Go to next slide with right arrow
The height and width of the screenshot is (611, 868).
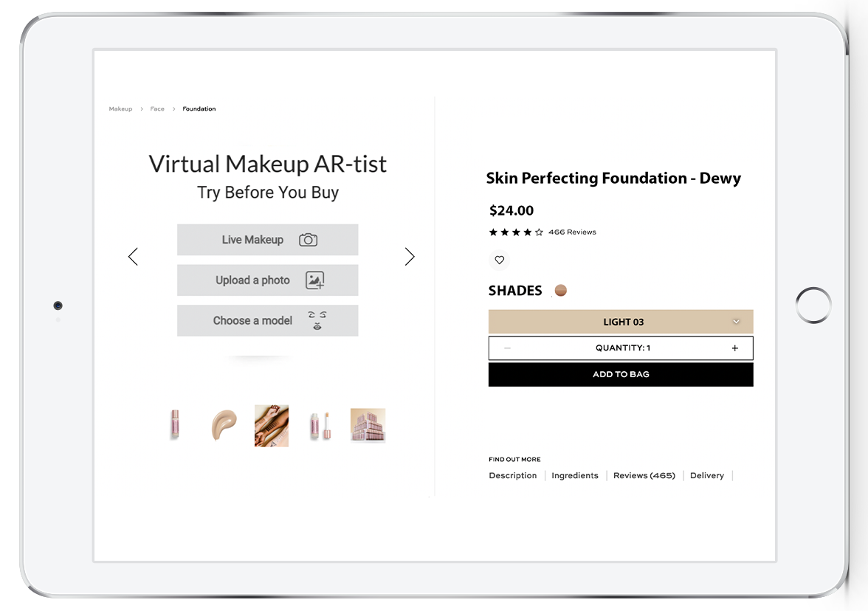410,256
